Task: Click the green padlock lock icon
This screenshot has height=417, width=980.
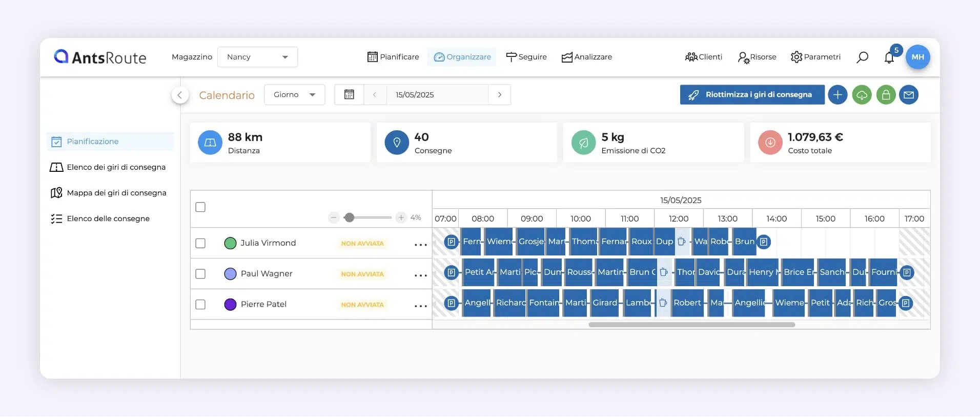Action: coord(886,95)
